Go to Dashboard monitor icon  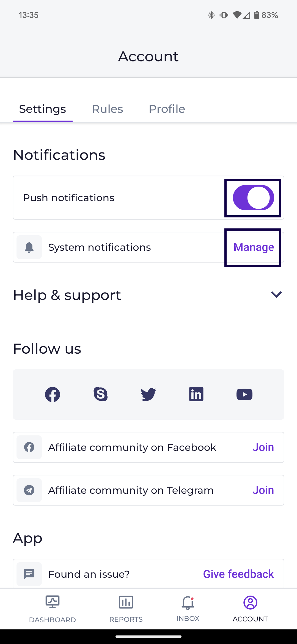[x=53, y=602]
